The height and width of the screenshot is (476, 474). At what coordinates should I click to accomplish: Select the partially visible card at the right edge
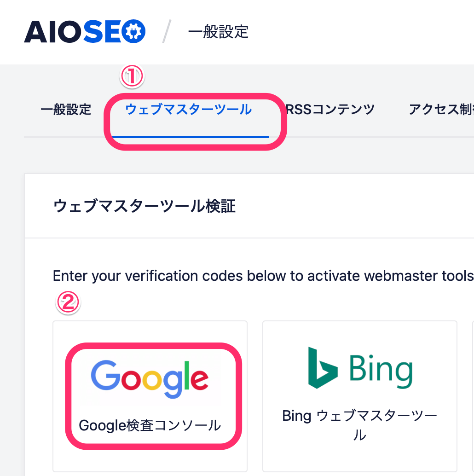pyautogui.click(x=472, y=396)
